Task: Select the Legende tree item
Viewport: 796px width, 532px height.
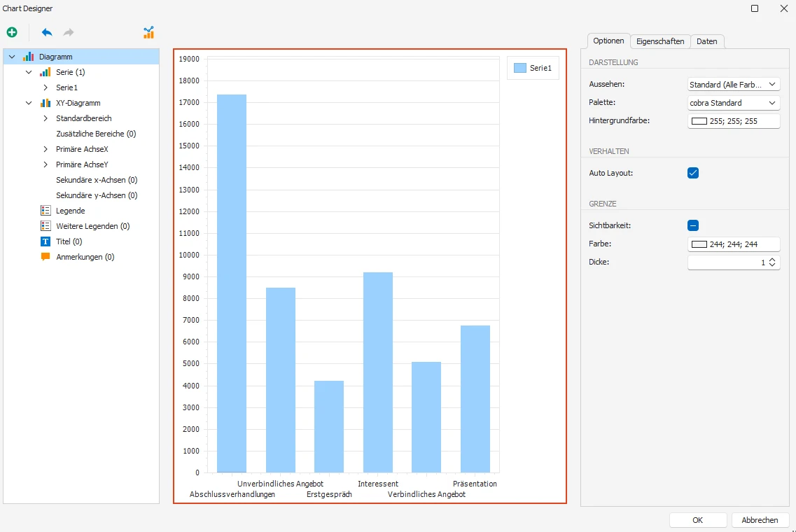Action: point(70,210)
